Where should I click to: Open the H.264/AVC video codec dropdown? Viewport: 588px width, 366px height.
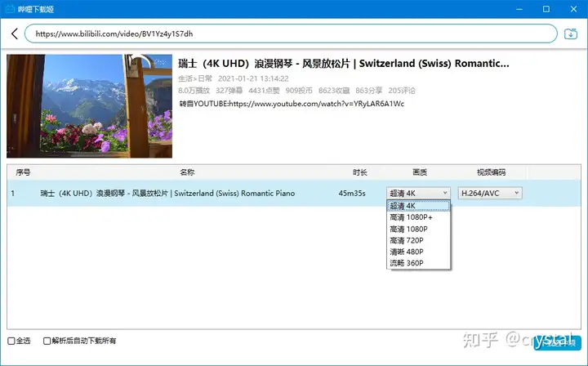click(490, 193)
